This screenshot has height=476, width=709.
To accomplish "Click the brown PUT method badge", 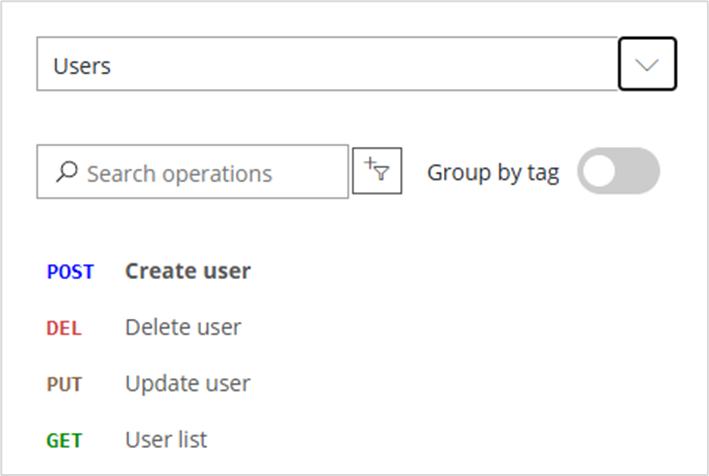I will click(64, 384).
